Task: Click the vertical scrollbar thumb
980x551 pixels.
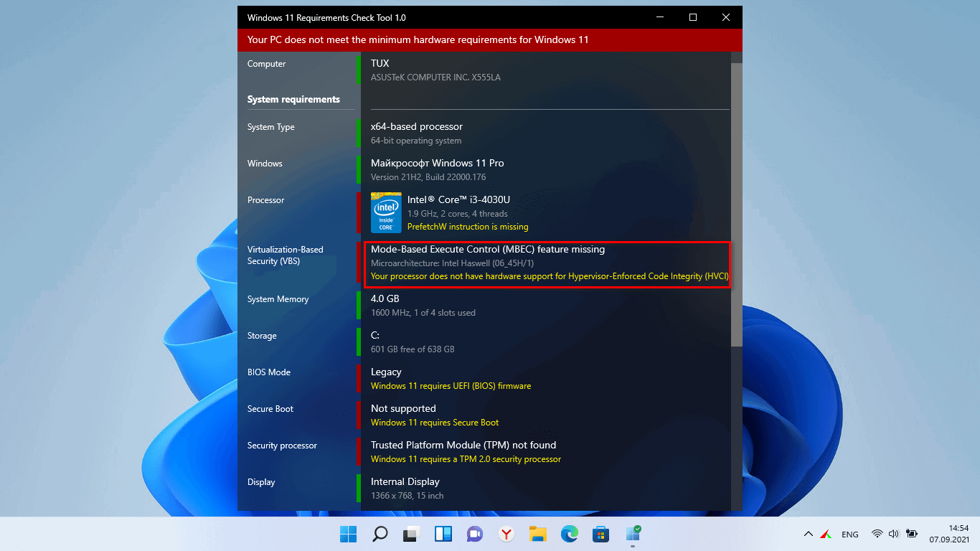Action: coord(737,204)
